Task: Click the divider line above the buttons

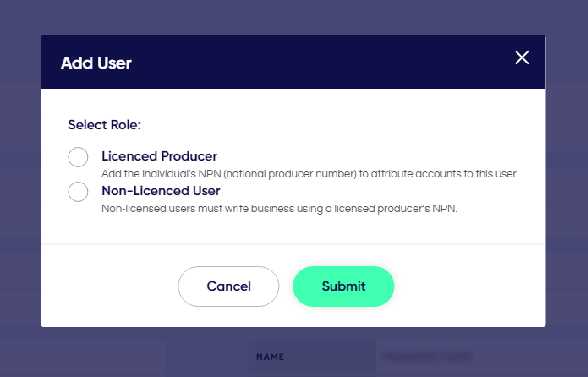Action: pyautogui.click(x=293, y=244)
